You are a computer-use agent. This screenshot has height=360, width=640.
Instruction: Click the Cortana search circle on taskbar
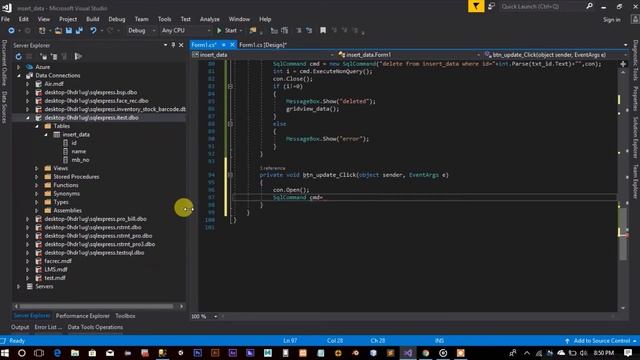pyautogui.click(x=22, y=353)
